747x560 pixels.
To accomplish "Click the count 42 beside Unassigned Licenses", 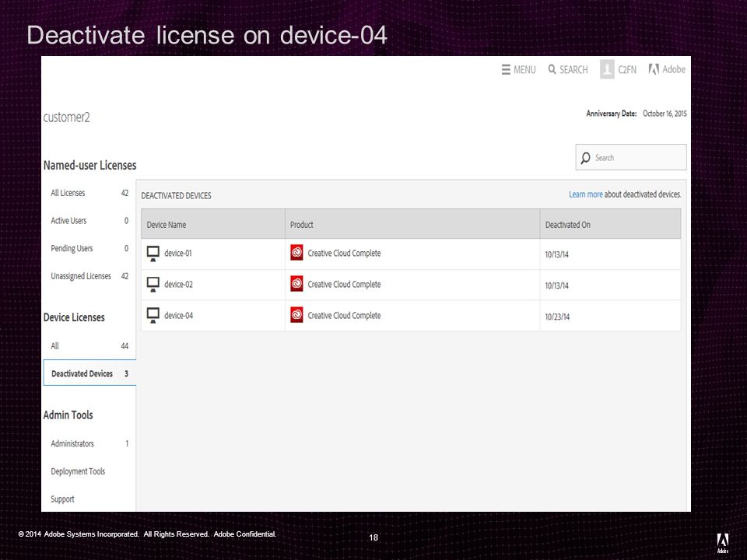I will pyautogui.click(x=124, y=275).
